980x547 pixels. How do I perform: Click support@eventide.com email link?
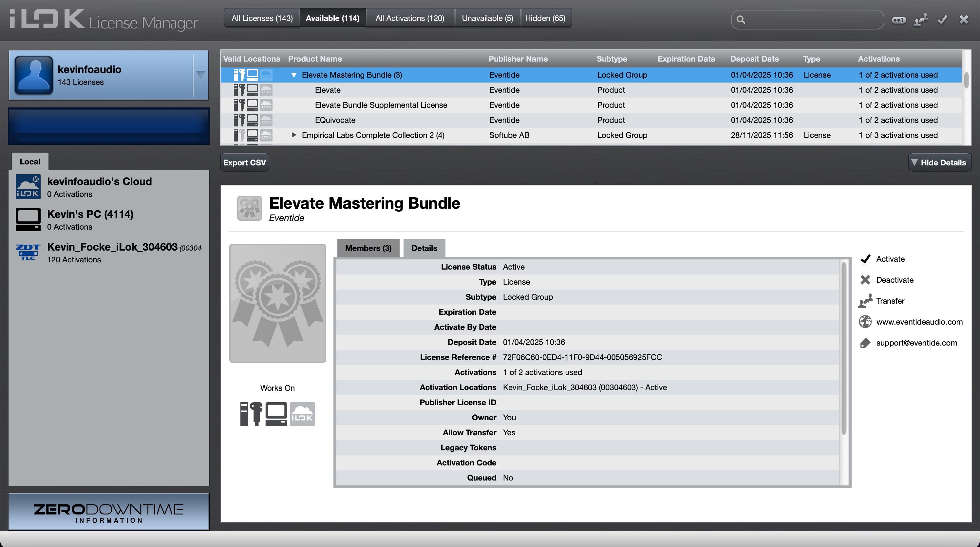tap(916, 343)
